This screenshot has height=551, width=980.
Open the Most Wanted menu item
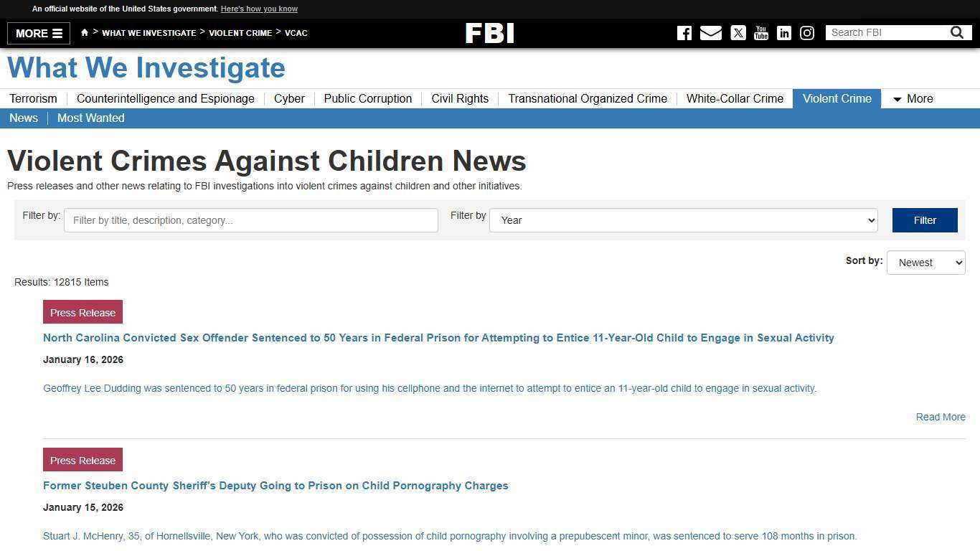(90, 118)
